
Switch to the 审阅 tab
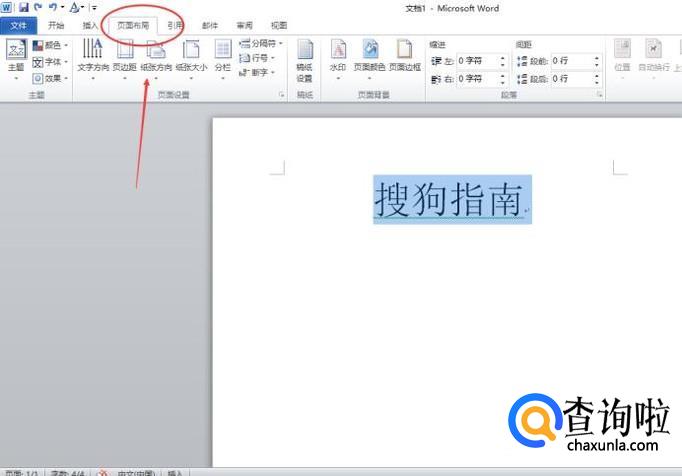pos(244,26)
